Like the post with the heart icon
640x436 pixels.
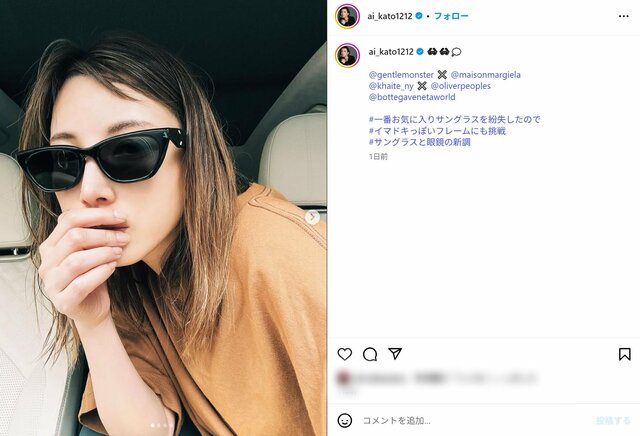click(344, 354)
